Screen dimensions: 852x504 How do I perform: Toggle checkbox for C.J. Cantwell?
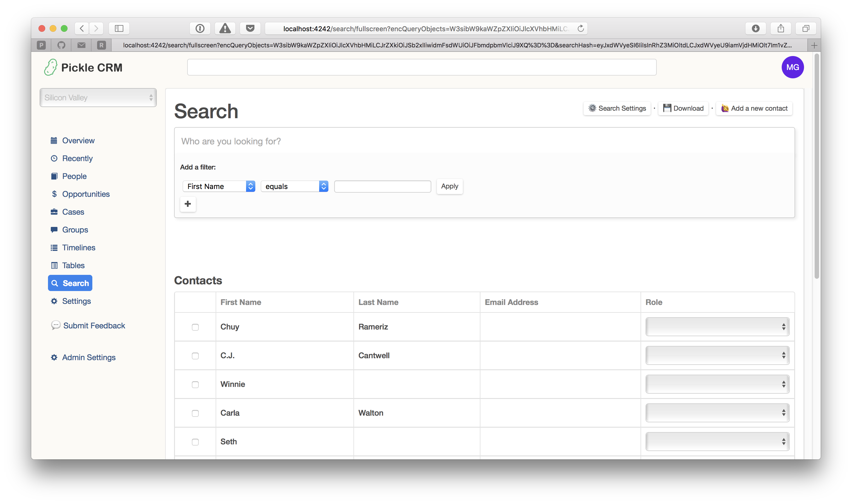(x=194, y=355)
